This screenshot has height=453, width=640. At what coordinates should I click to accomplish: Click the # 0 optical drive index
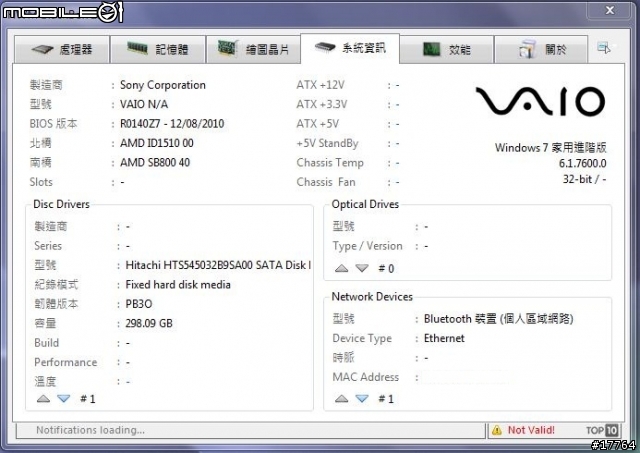click(x=386, y=269)
